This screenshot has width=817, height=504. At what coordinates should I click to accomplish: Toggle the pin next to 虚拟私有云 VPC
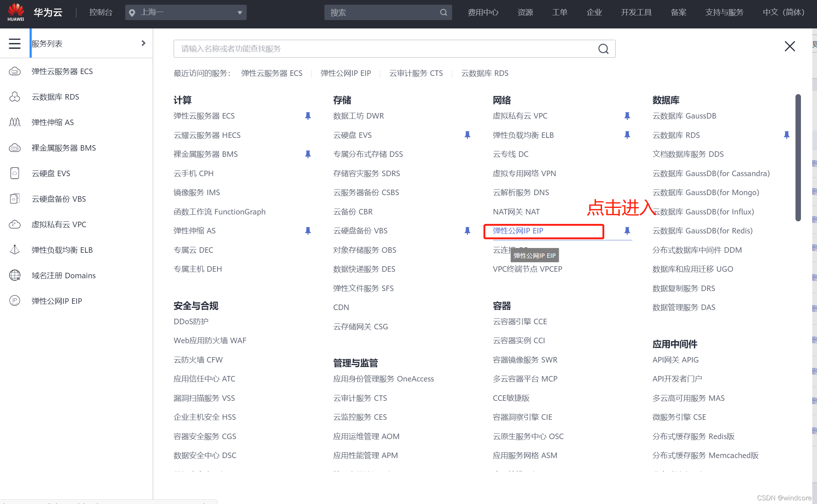[627, 116]
